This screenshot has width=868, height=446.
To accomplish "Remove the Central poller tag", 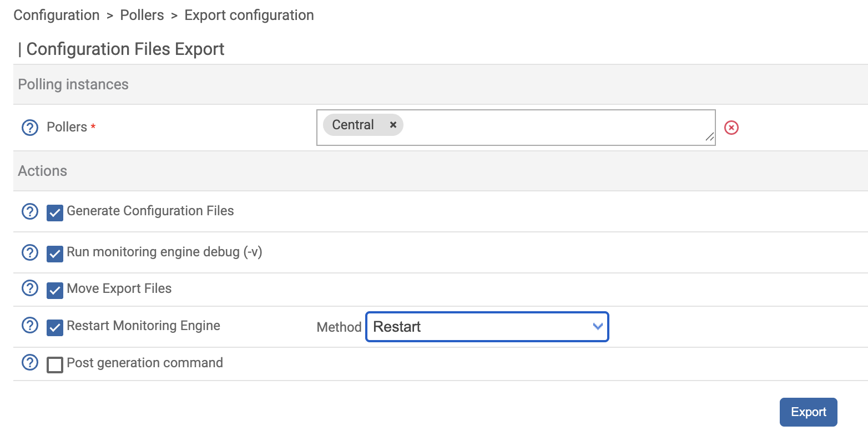I will coord(393,125).
